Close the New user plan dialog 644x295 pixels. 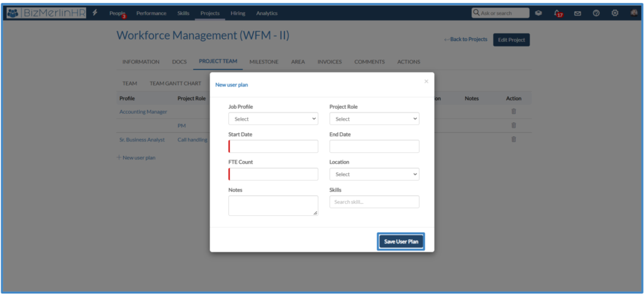[x=426, y=81]
